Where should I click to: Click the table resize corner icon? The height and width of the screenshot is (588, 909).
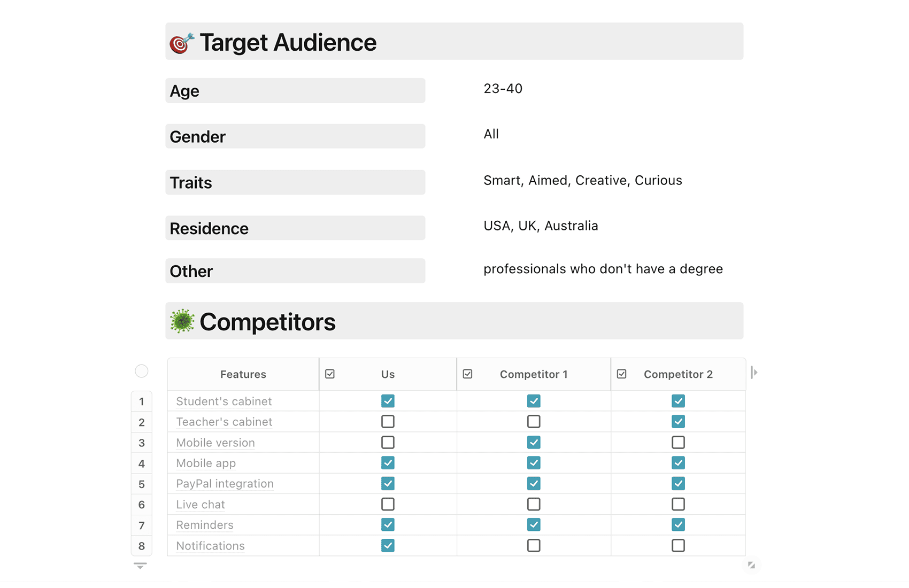[751, 565]
